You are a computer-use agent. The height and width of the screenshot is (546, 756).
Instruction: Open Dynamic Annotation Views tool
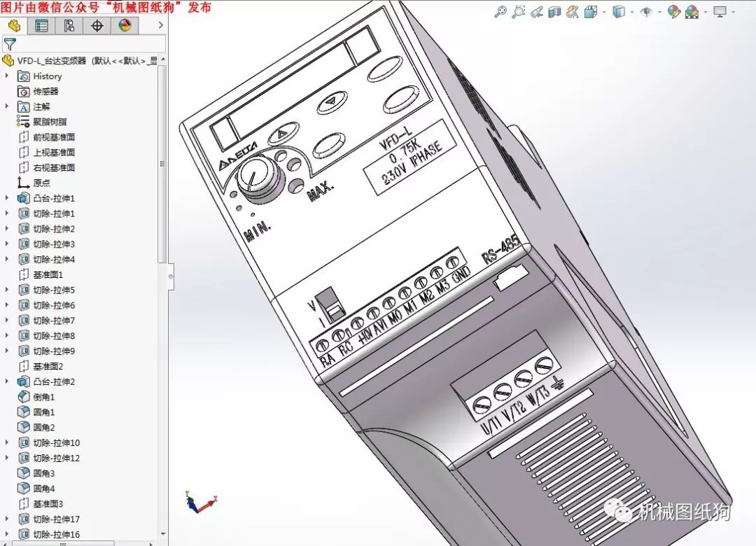pos(573,12)
